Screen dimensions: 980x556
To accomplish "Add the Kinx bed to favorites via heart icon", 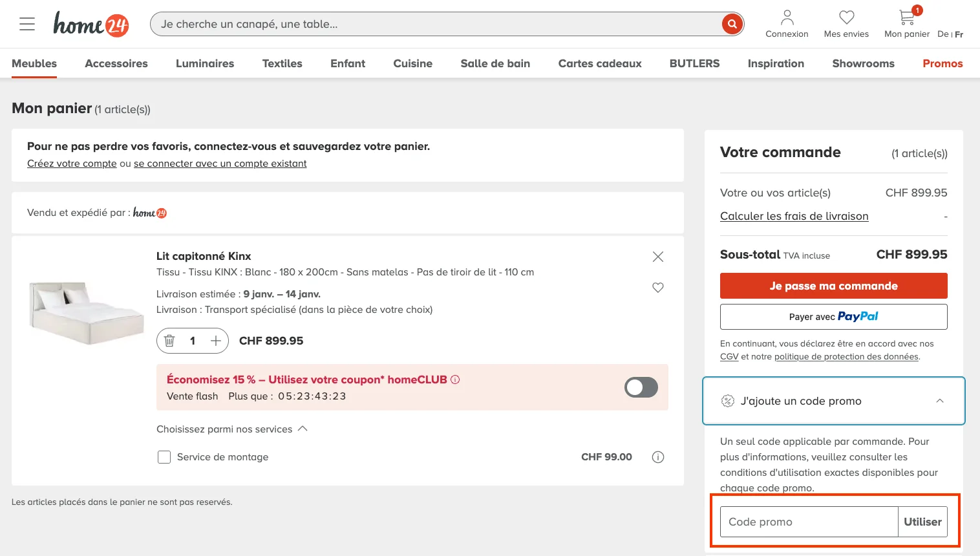I will (657, 287).
